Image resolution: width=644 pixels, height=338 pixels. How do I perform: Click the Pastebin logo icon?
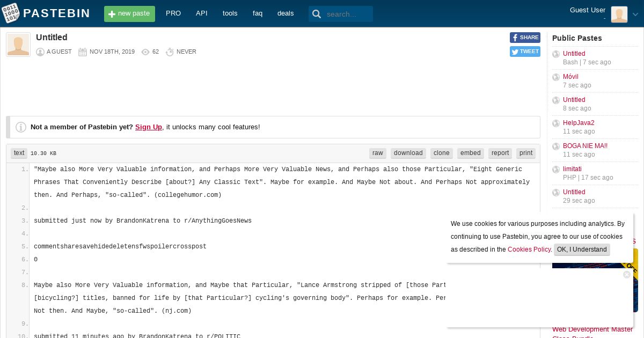click(x=11, y=13)
